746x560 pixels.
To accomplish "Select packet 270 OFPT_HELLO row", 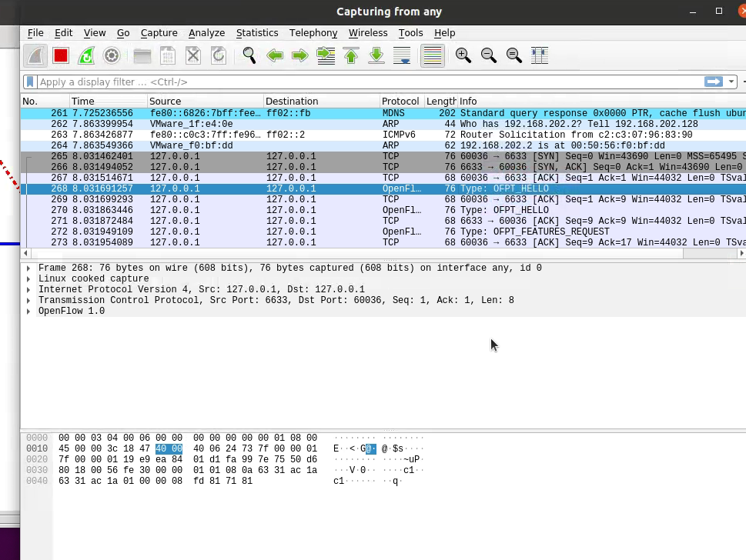I will pyautogui.click(x=383, y=210).
